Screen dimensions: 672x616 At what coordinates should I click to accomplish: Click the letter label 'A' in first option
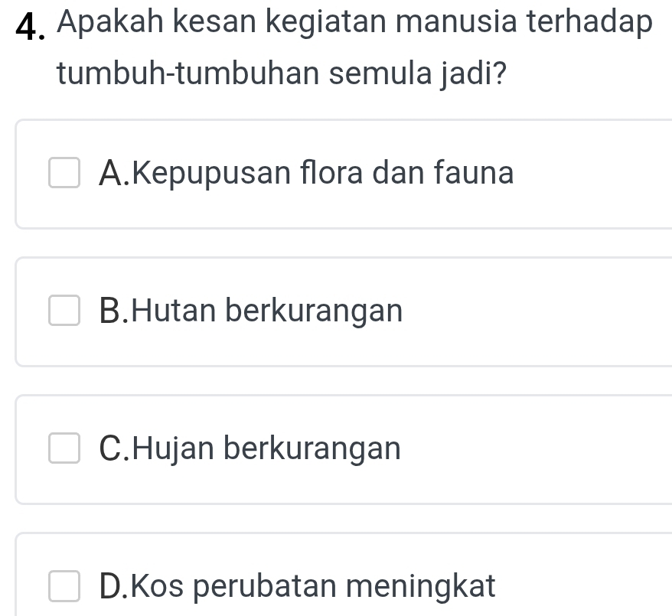(x=113, y=174)
